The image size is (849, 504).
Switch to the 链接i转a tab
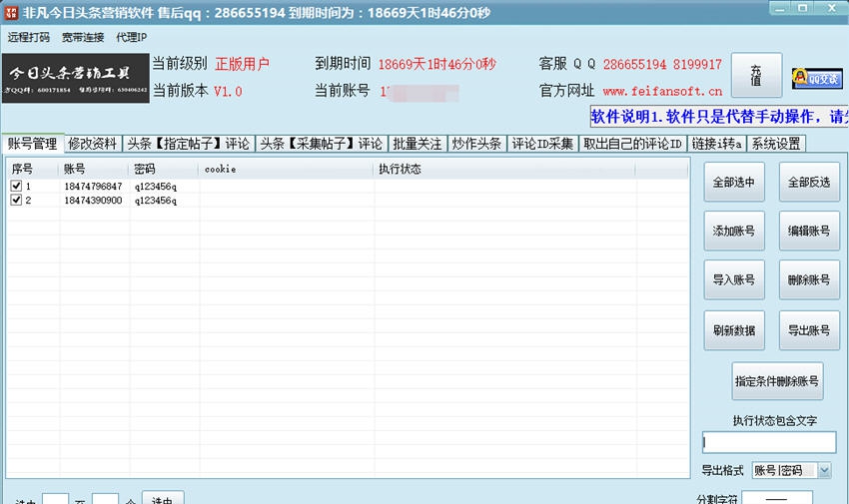pyautogui.click(x=717, y=144)
